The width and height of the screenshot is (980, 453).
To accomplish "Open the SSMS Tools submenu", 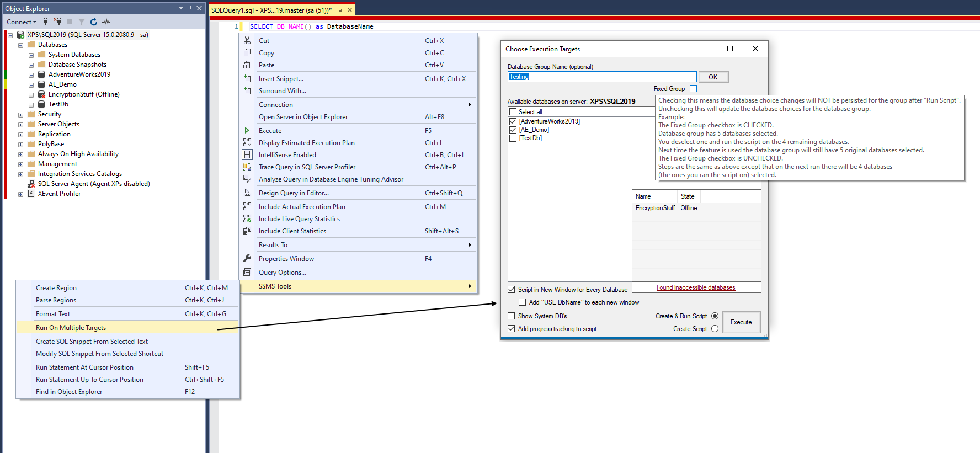I will (x=358, y=286).
